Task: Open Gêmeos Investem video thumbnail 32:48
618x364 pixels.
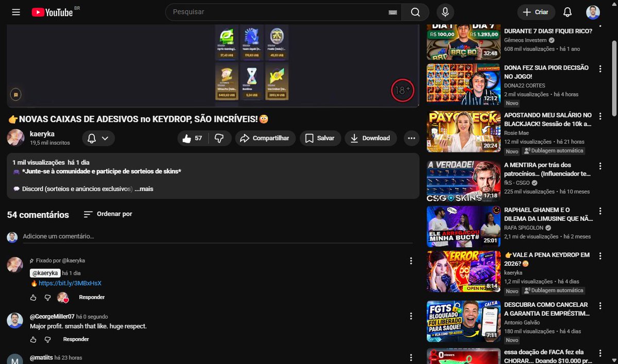Action: pos(463,42)
